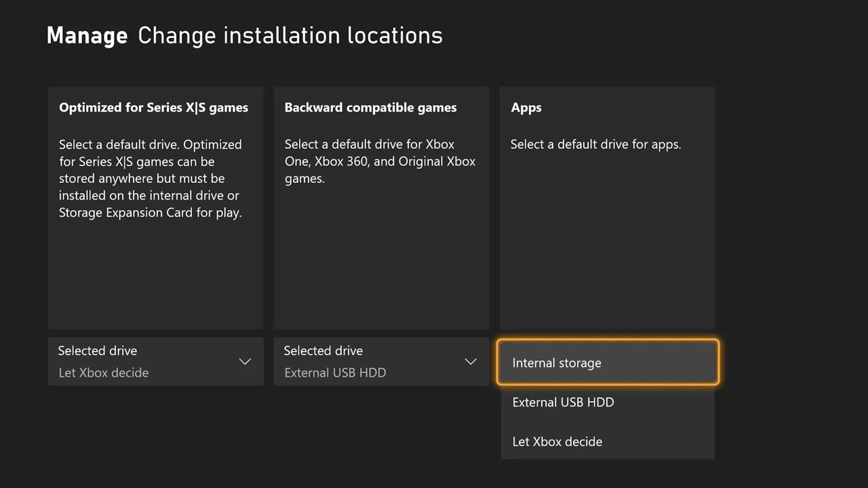Click the Storage Expansion Card description text
Image resolution: width=868 pixels, height=488 pixels.
pyautogui.click(x=150, y=213)
